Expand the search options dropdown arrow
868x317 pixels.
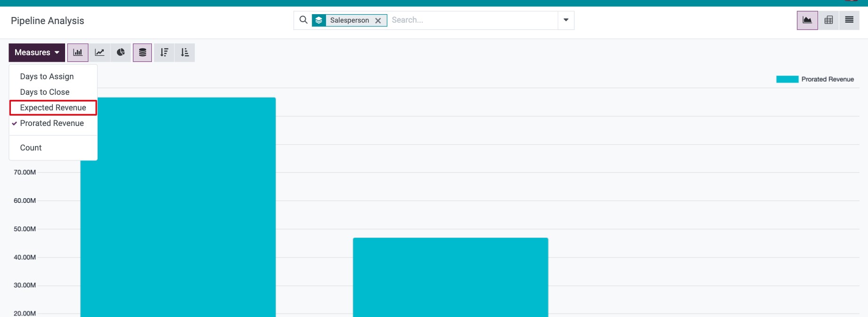[566, 20]
